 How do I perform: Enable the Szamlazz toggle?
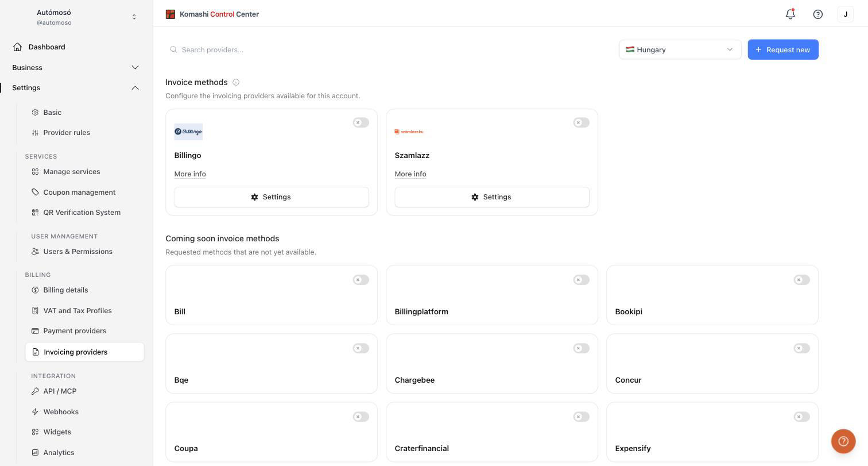[582, 122]
